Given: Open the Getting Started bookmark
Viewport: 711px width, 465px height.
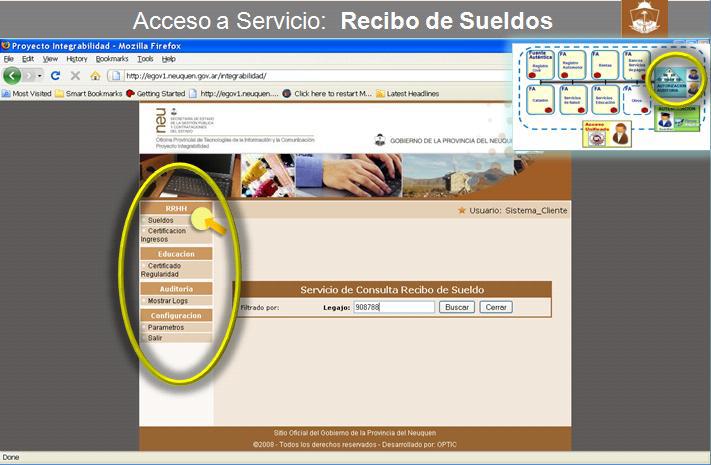Looking at the screenshot, I should pos(160,93).
